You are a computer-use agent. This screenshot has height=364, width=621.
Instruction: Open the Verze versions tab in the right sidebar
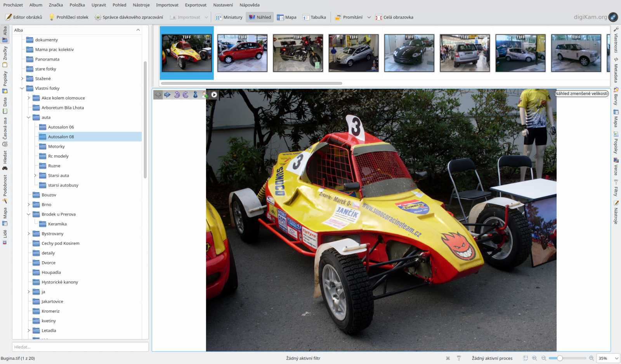pyautogui.click(x=616, y=166)
